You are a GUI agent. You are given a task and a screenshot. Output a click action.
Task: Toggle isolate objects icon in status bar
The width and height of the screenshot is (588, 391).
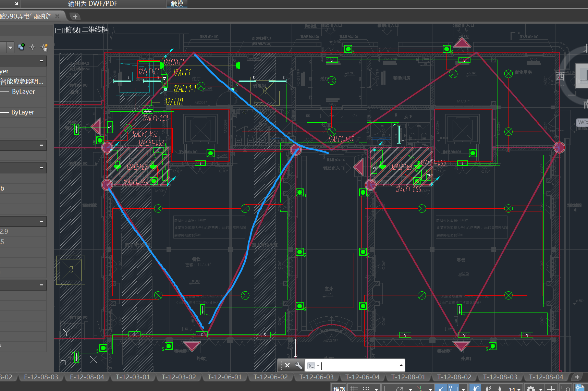566,388
